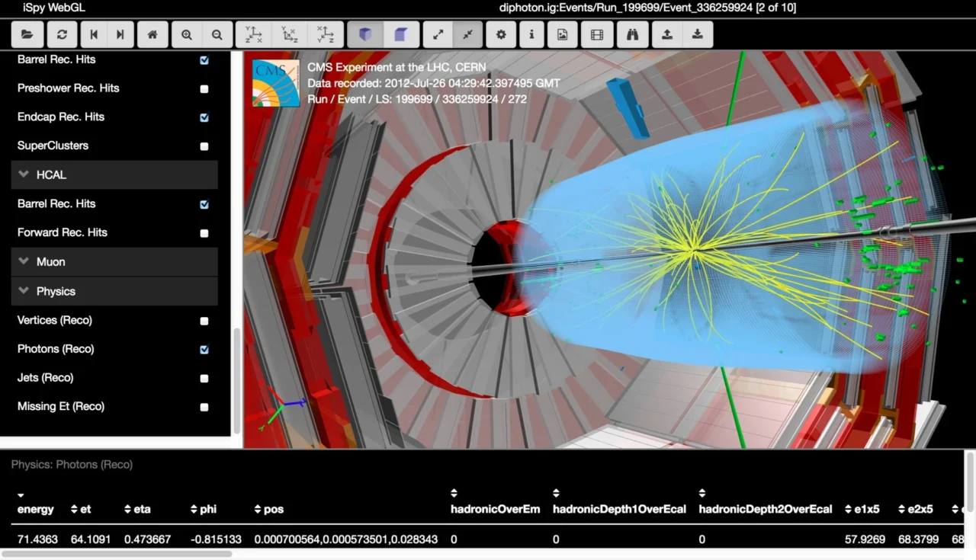Enable the Preshower Rec. Hits checkbox

(x=204, y=89)
